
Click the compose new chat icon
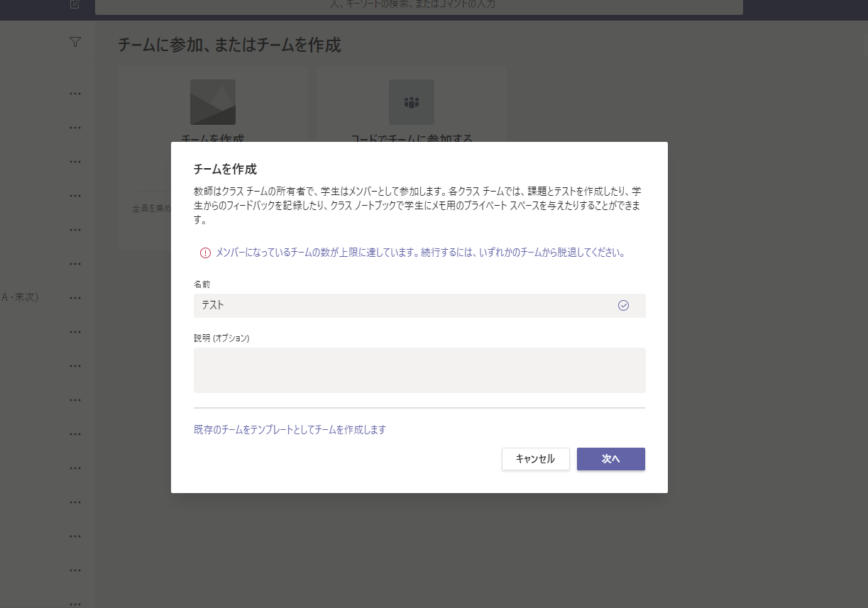(75, 4)
